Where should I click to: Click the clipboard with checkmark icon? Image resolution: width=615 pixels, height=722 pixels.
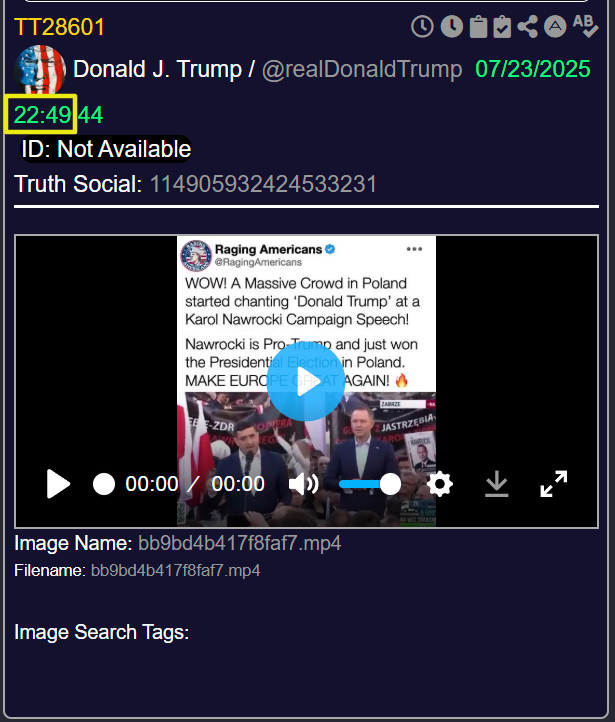click(502, 27)
